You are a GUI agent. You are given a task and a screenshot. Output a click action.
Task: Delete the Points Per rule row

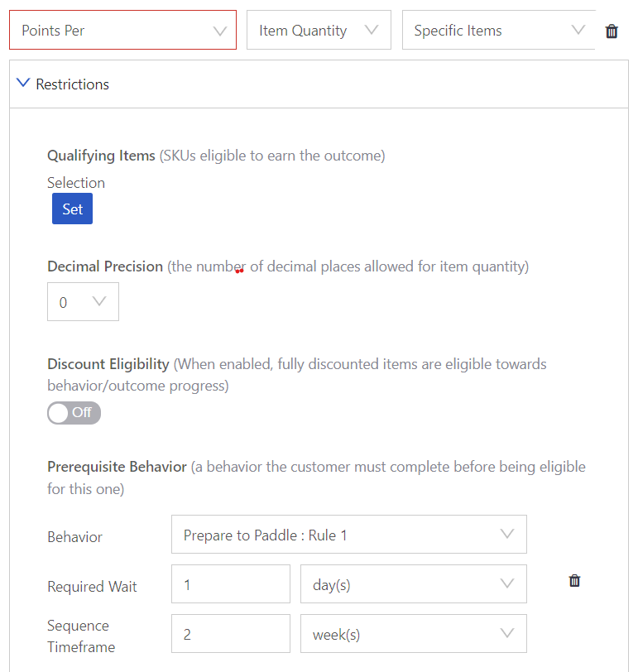(612, 31)
